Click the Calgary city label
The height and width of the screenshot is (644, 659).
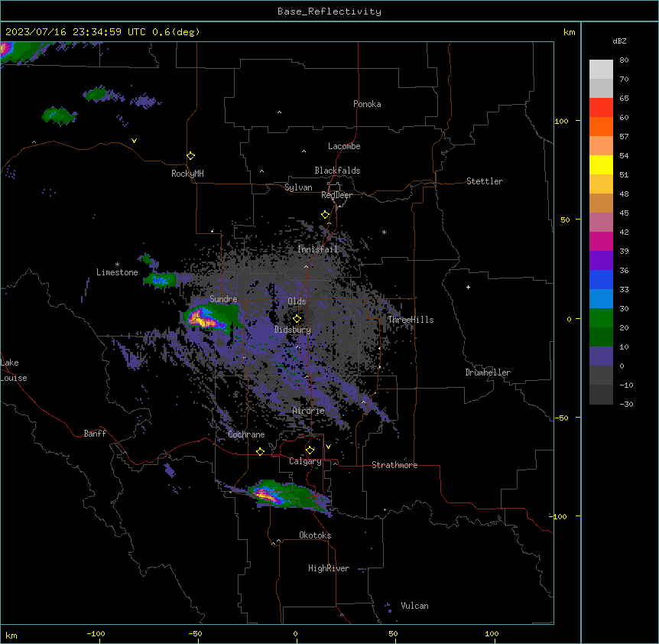pyautogui.click(x=305, y=461)
